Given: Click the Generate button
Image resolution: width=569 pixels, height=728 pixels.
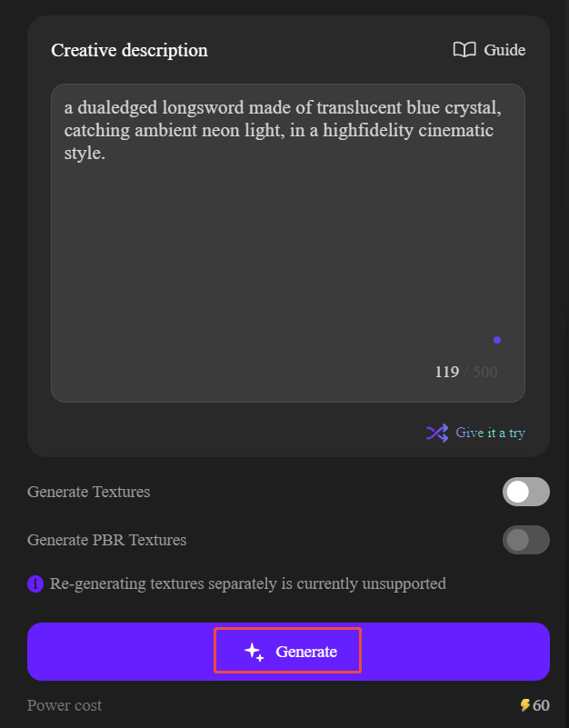Looking at the screenshot, I should tap(287, 651).
